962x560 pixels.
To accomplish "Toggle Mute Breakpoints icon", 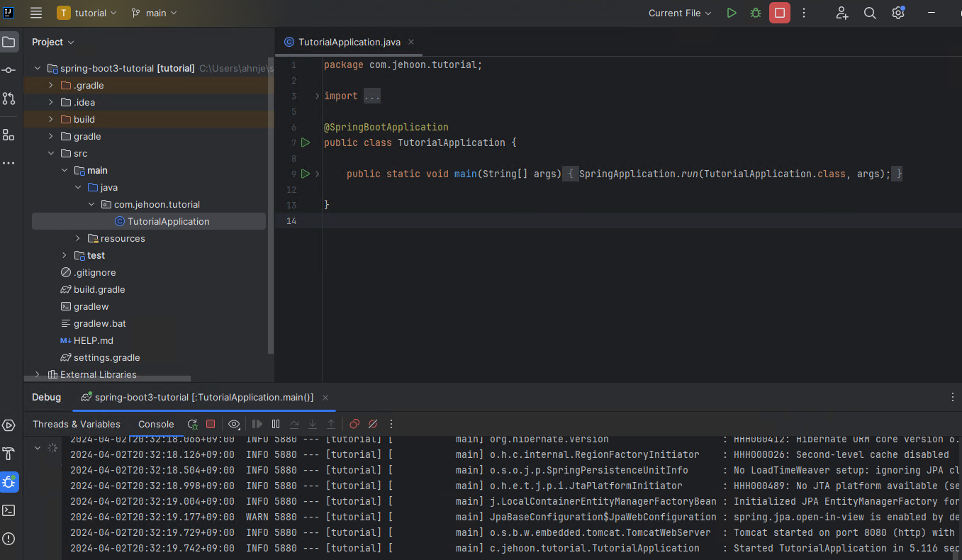I will point(373,424).
